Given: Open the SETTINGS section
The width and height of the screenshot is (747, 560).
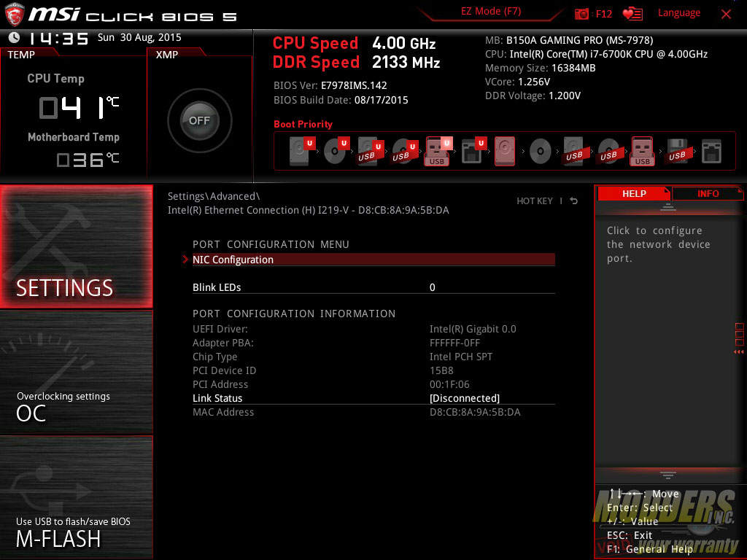Looking at the screenshot, I should [x=76, y=246].
